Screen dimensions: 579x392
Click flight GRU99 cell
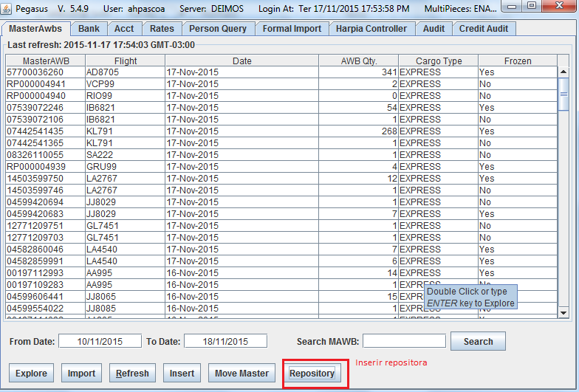tap(126, 167)
